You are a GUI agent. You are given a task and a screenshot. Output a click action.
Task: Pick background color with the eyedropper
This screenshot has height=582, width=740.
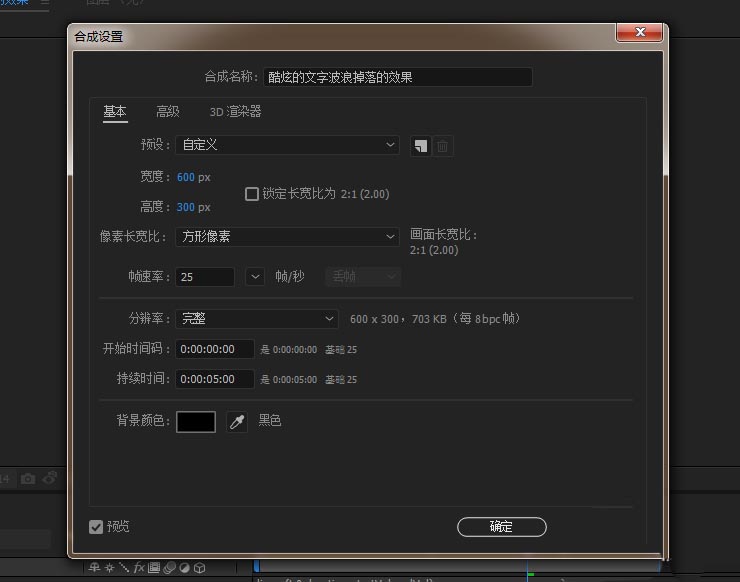tap(237, 422)
